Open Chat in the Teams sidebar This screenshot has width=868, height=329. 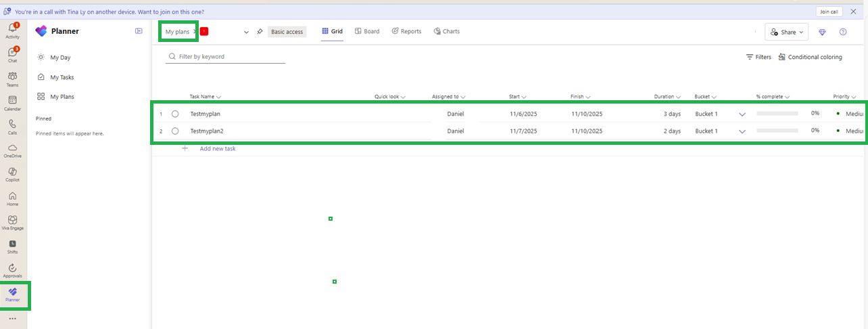[13, 55]
